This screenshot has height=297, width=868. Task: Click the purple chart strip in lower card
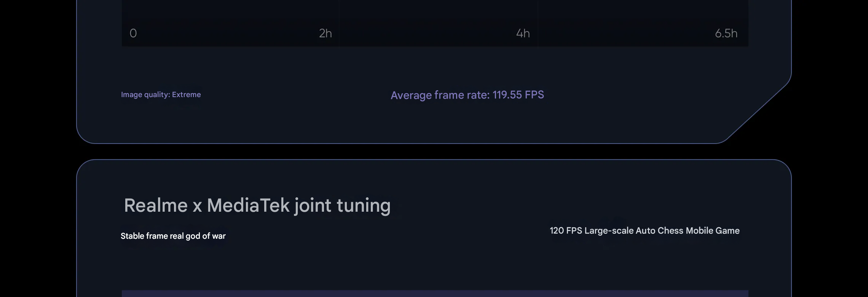coord(435,294)
